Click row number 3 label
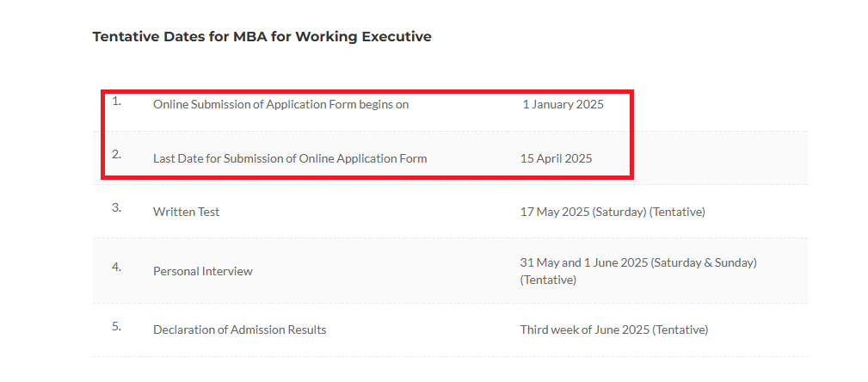Screen dimensions: 868x382 pos(116,208)
